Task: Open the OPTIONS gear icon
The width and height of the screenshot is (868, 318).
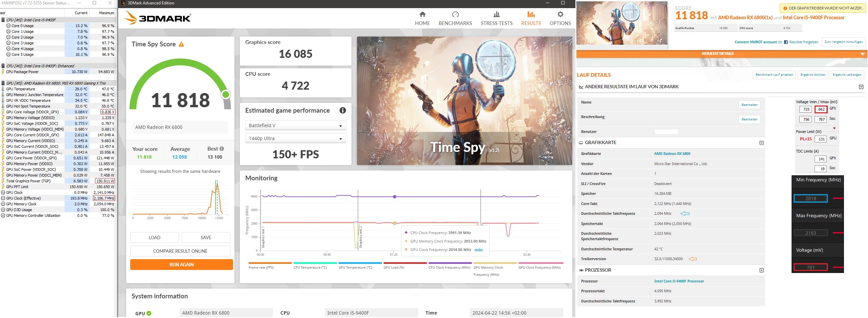Action: (x=560, y=14)
